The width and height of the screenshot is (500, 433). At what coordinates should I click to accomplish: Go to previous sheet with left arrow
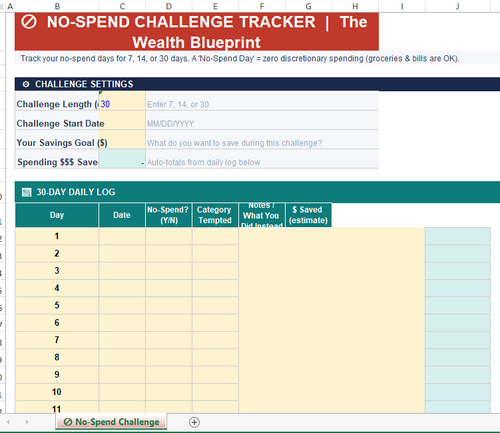tap(8, 422)
